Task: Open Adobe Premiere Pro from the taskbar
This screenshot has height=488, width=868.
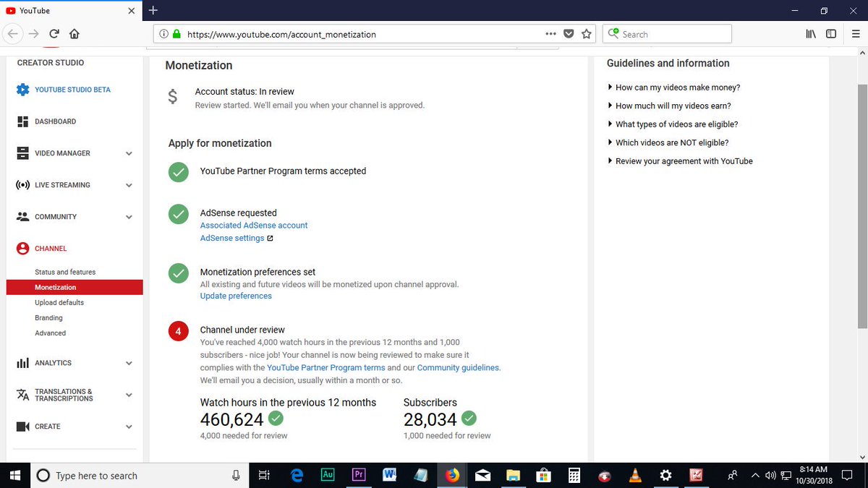Action: [x=358, y=475]
